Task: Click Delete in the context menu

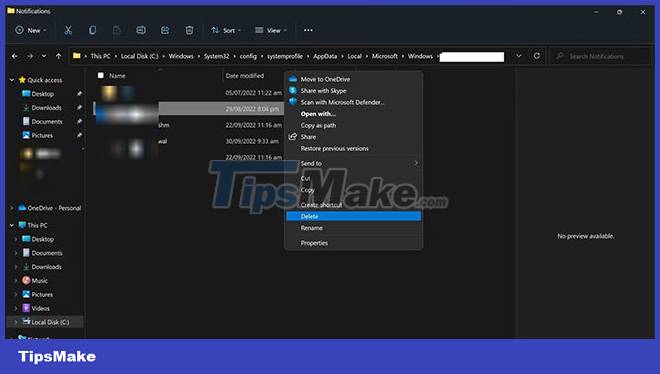Action: 354,216
